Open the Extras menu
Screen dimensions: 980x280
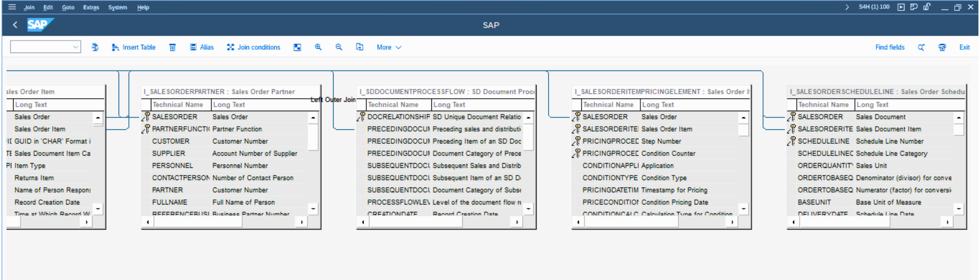pos(91,7)
